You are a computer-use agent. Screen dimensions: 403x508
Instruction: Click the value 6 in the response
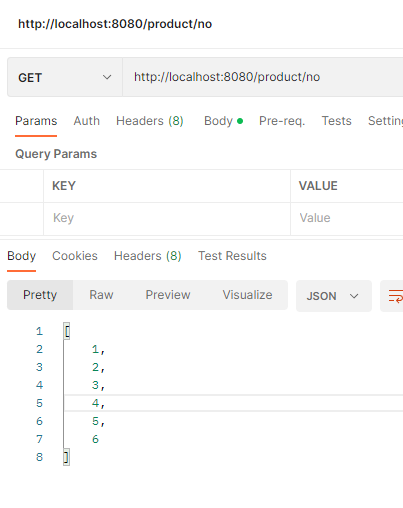tap(95, 439)
